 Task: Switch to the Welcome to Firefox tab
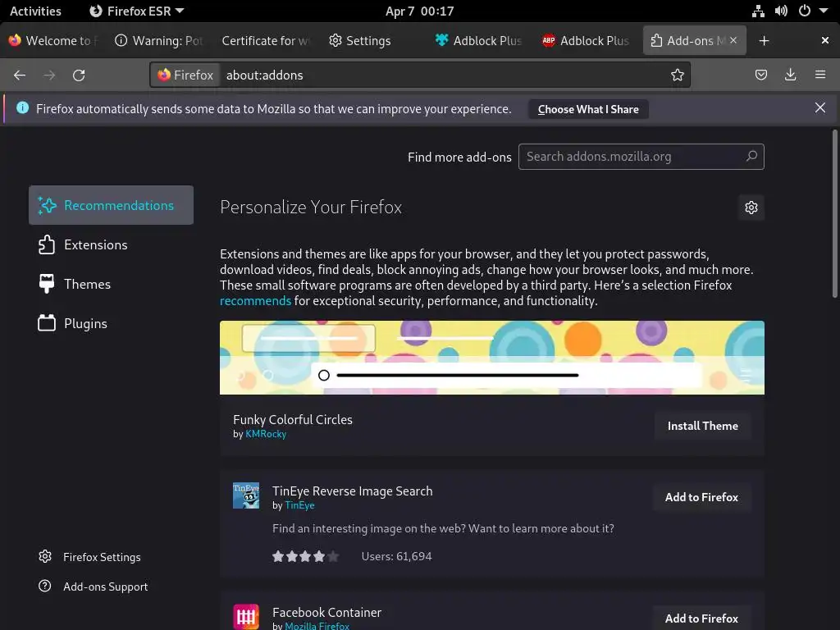(x=52, y=41)
